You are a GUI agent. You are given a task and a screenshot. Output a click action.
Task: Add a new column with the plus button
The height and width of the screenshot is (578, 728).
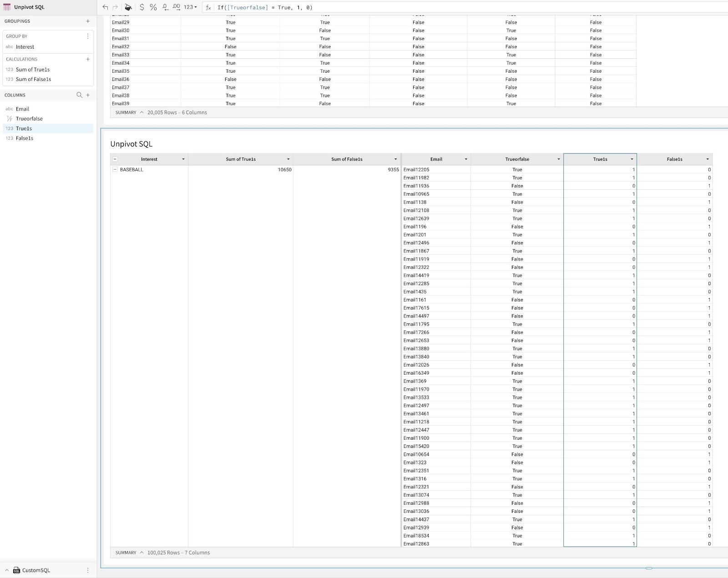(87, 95)
